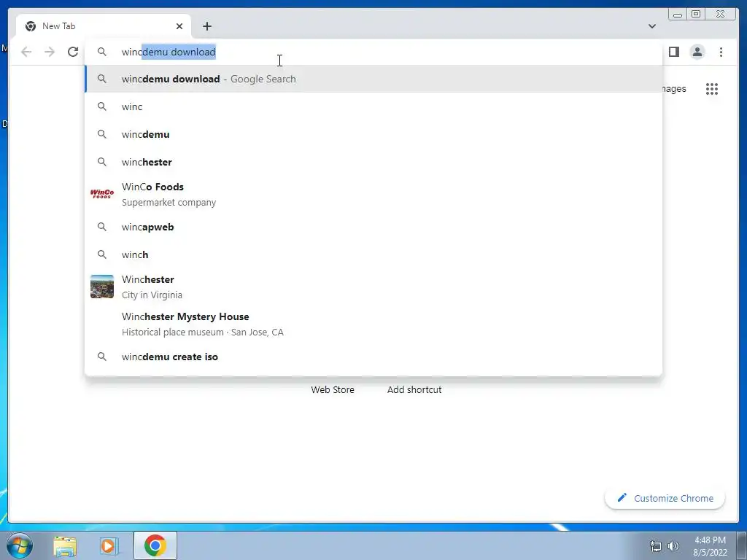Choose 'wincdemu create iso' suggestion
747x560 pixels.
pyautogui.click(x=373, y=357)
